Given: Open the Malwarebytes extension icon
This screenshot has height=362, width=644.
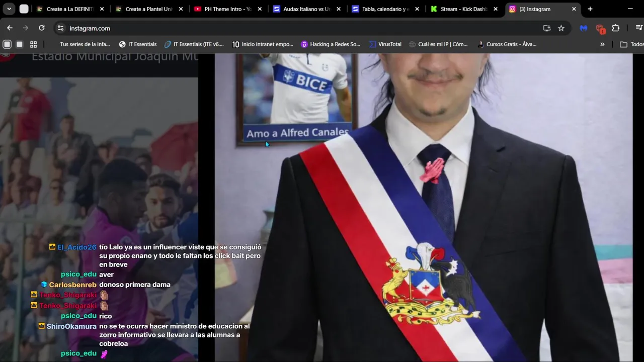Looking at the screenshot, I should coord(584,28).
